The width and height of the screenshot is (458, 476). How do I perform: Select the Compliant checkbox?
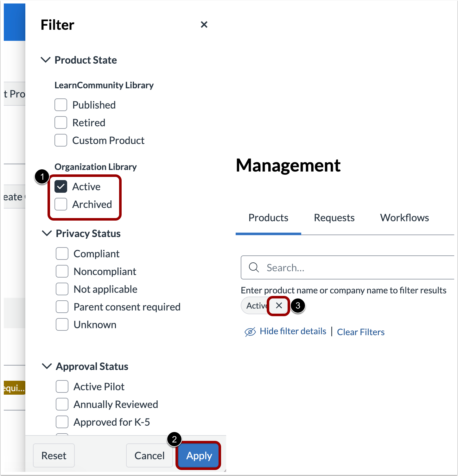click(x=62, y=254)
